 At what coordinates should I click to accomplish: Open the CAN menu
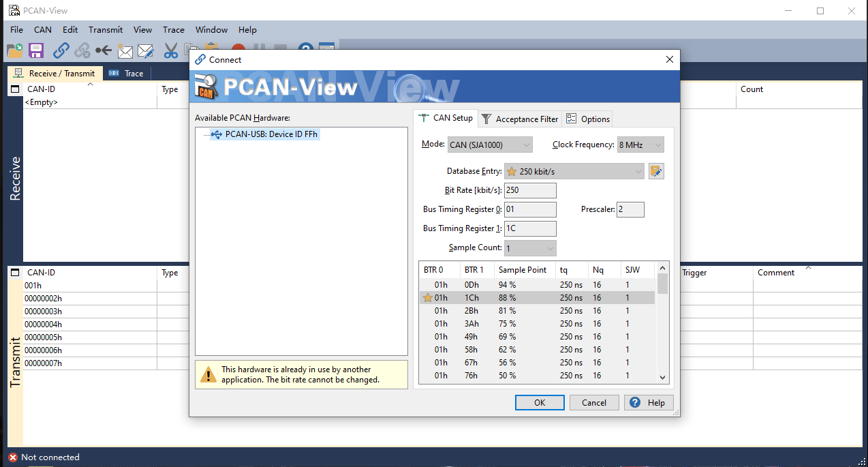[43, 29]
